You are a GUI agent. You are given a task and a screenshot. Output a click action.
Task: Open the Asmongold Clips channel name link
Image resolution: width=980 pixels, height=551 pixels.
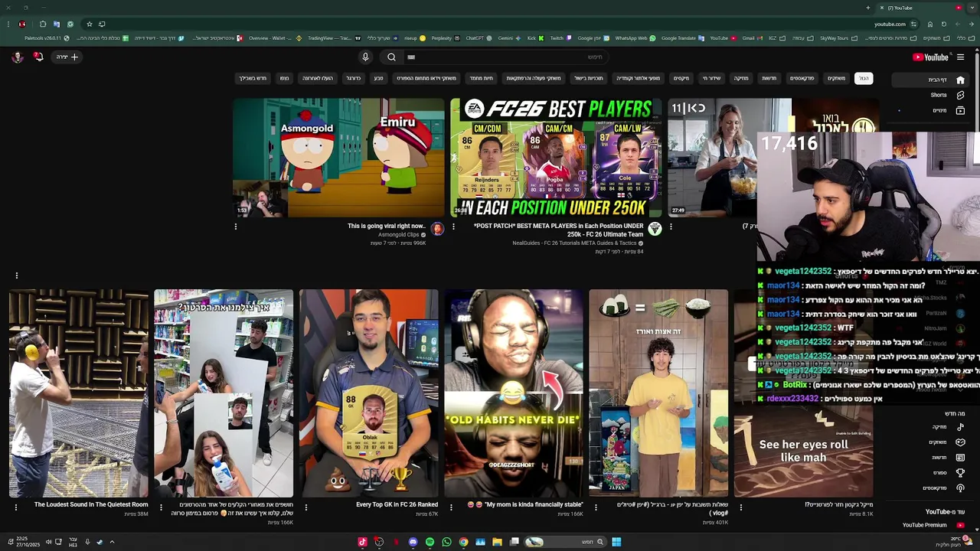(399, 235)
